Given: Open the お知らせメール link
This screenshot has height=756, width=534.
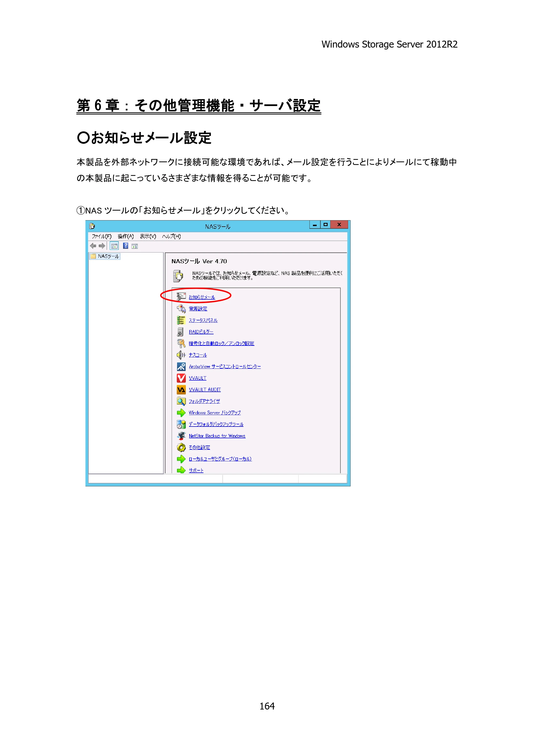Looking at the screenshot, I should click(202, 297).
